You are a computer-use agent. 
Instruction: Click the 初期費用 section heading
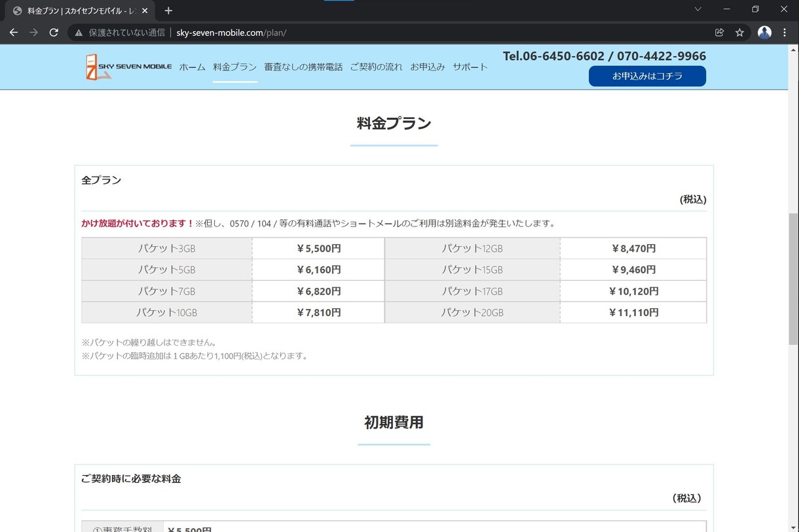pyautogui.click(x=394, y=423)
